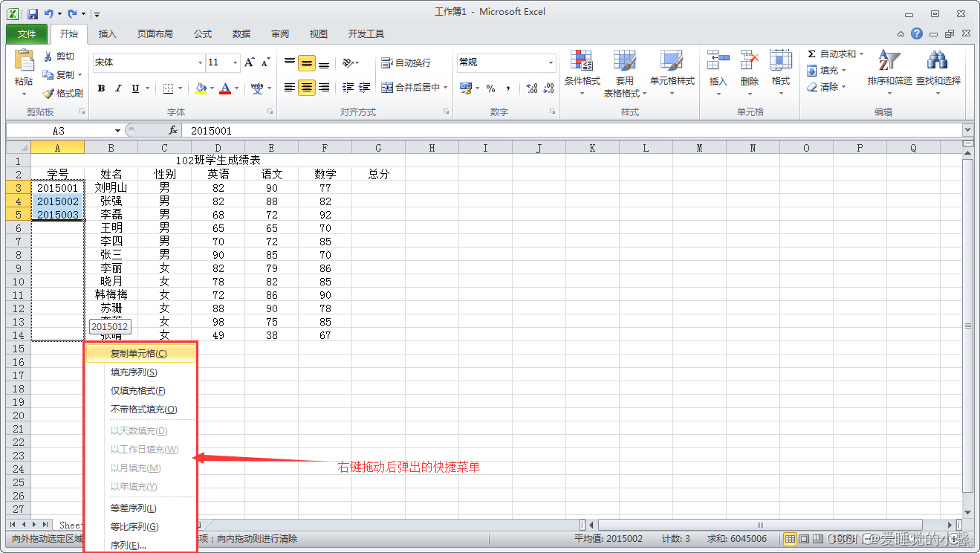
Task: Open the File (文件) tab
Action: point(27,33)
